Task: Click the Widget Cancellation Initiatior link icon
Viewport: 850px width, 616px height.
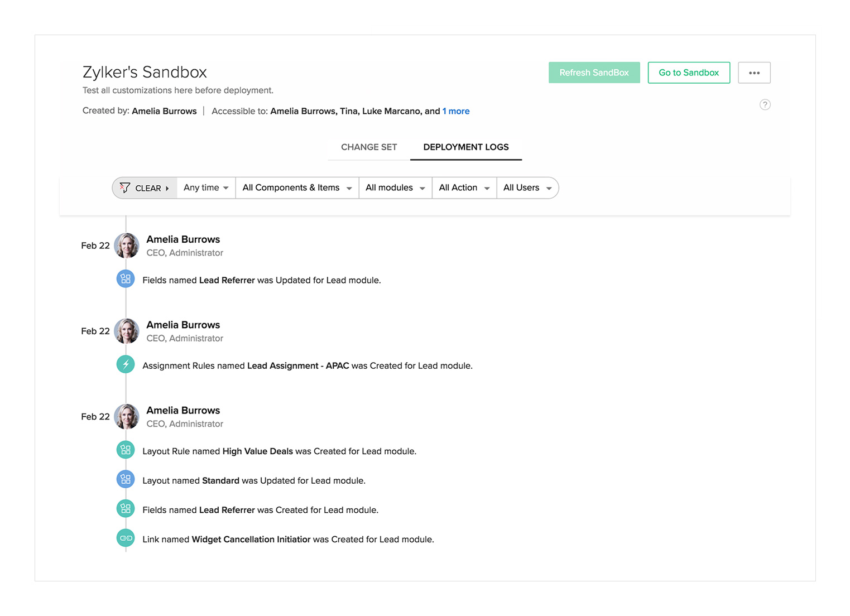Action: click(126, 538)
